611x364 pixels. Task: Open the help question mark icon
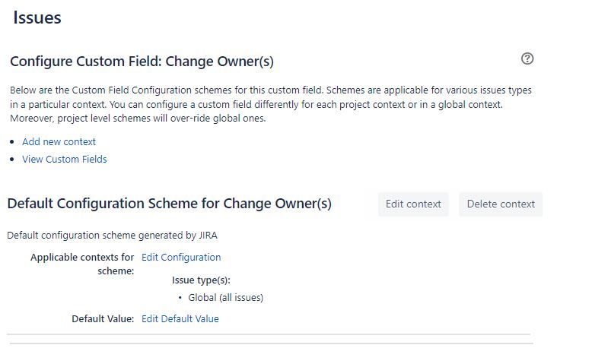[527, 59]
